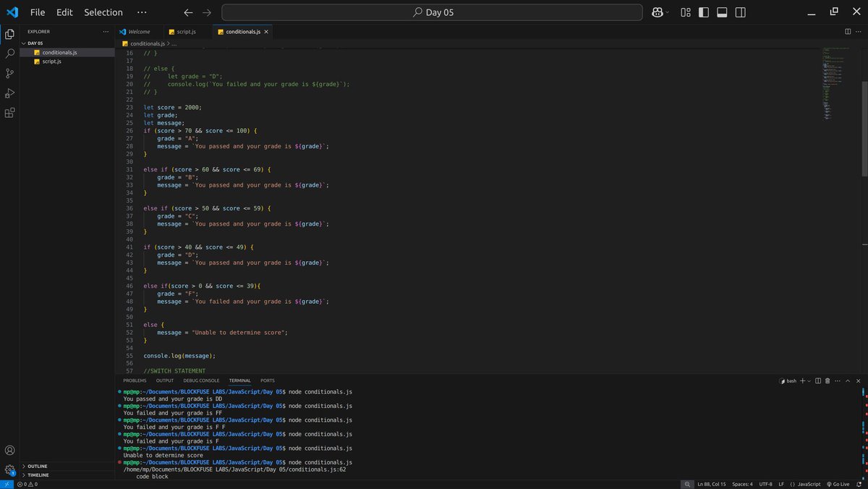Image resolution: width=868 pixels, height=489 pixels.
Task: Open the Extensions view
Action: pyautogui.click(x=9, y=113)
